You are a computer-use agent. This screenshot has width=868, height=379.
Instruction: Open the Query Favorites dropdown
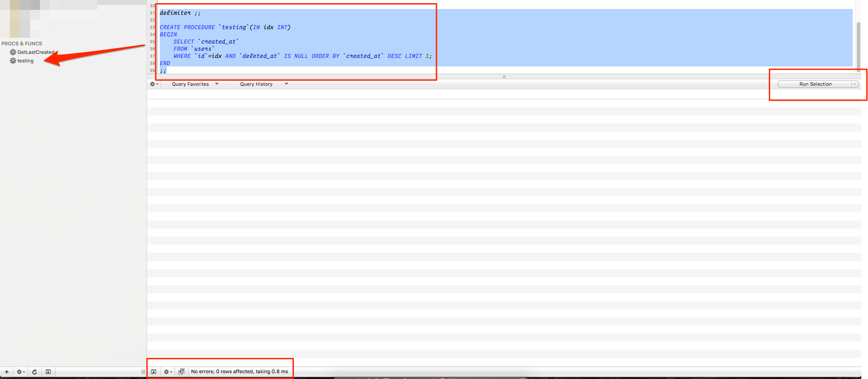tap(195, 84)
